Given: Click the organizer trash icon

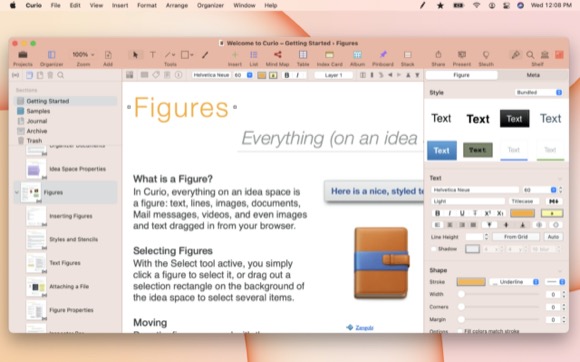Looking at the screenshot, I should (x=50, y=75).
